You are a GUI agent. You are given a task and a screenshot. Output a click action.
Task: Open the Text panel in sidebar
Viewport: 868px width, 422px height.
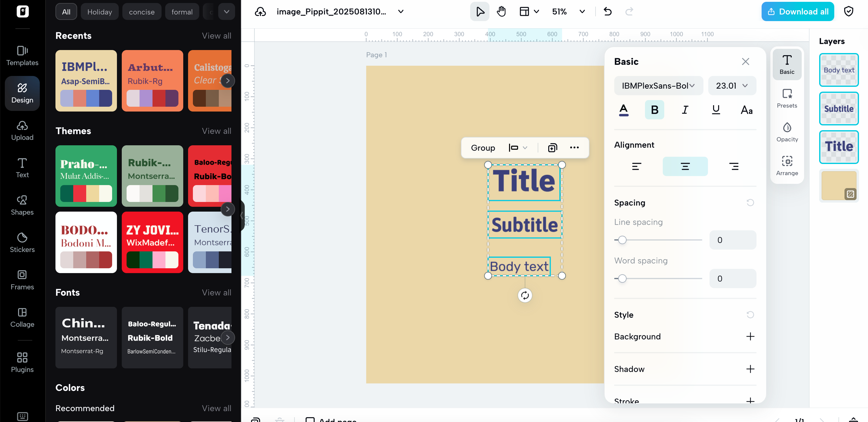22,168
